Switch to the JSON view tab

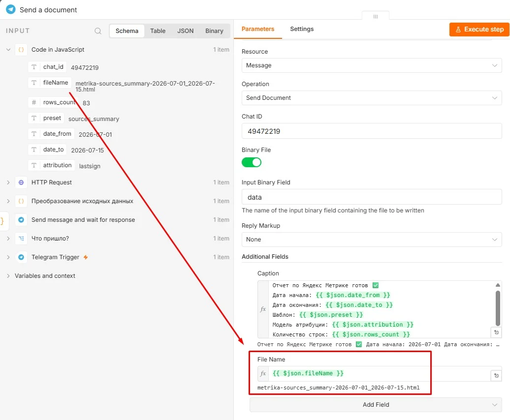click(x=186, y=31)
